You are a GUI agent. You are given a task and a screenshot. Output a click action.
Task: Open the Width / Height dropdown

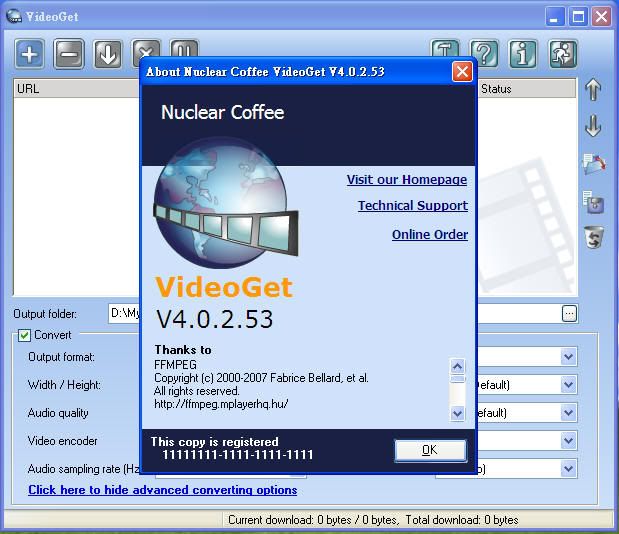568,385
